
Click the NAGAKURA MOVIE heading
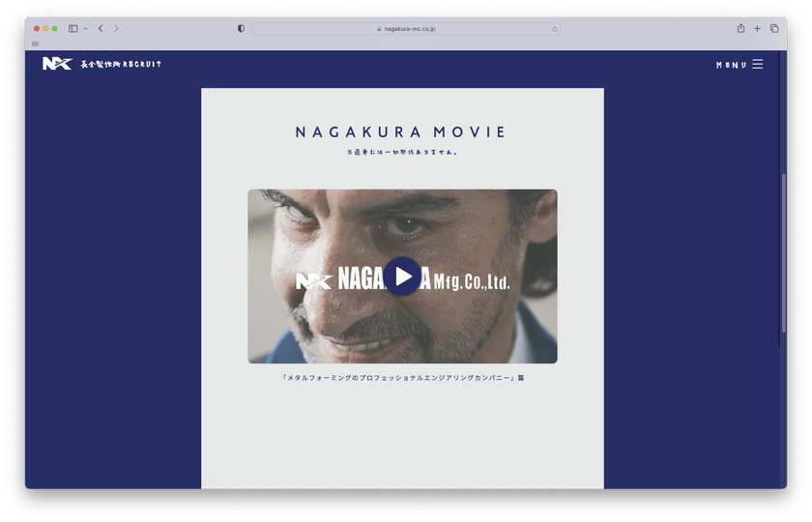click(400, 132)
